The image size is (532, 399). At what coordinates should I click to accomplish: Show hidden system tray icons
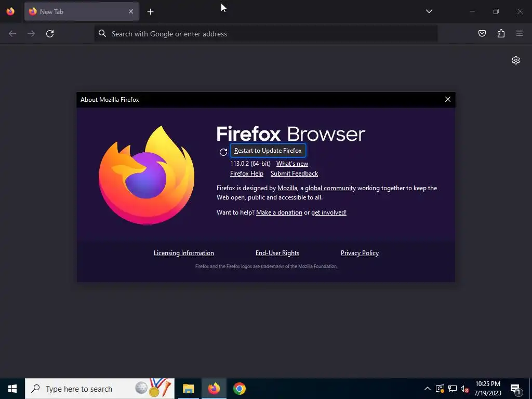click(x=428, y=389)
